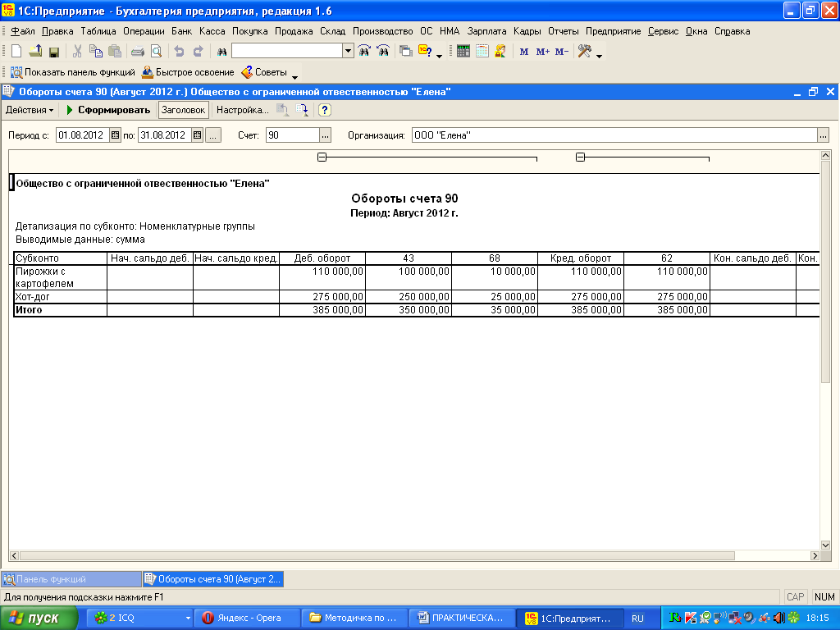This screenshot has width=840, height=630.
Task: Click the Paste clipboard icon
Action: pos(115,52)
